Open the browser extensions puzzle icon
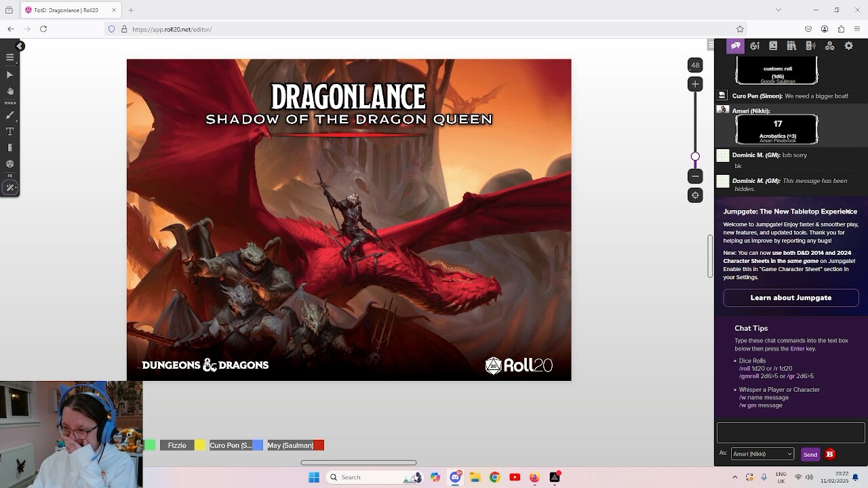 tap(841, 29)
